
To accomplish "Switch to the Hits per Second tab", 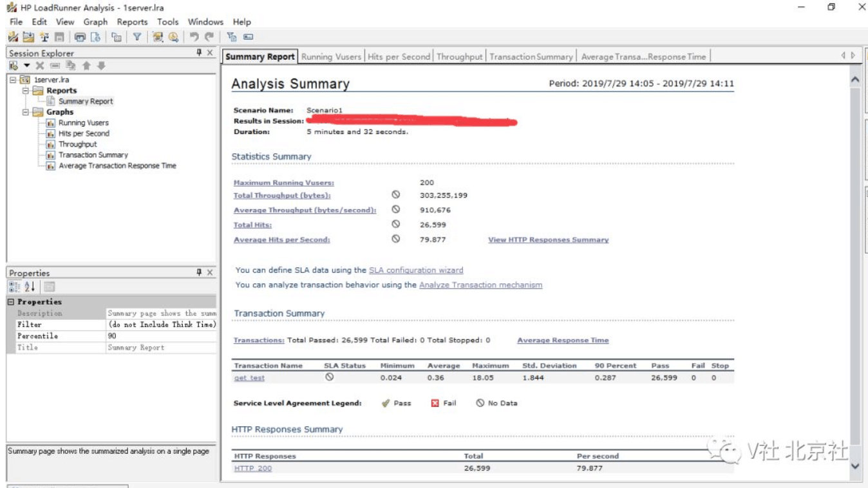I will (399, 57).
